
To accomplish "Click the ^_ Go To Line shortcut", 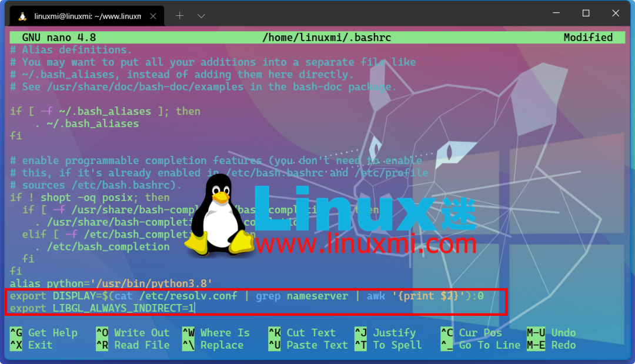I will pos(481,345).
